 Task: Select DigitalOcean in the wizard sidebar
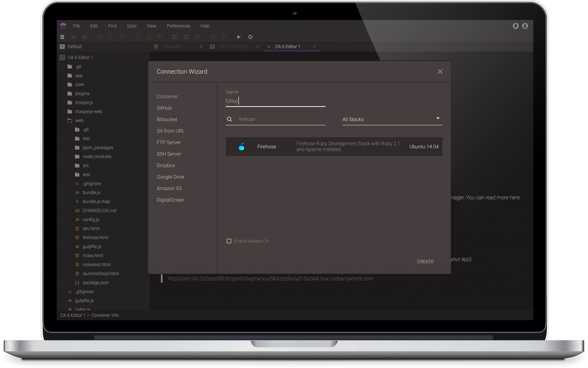click(x=170, y=200)
